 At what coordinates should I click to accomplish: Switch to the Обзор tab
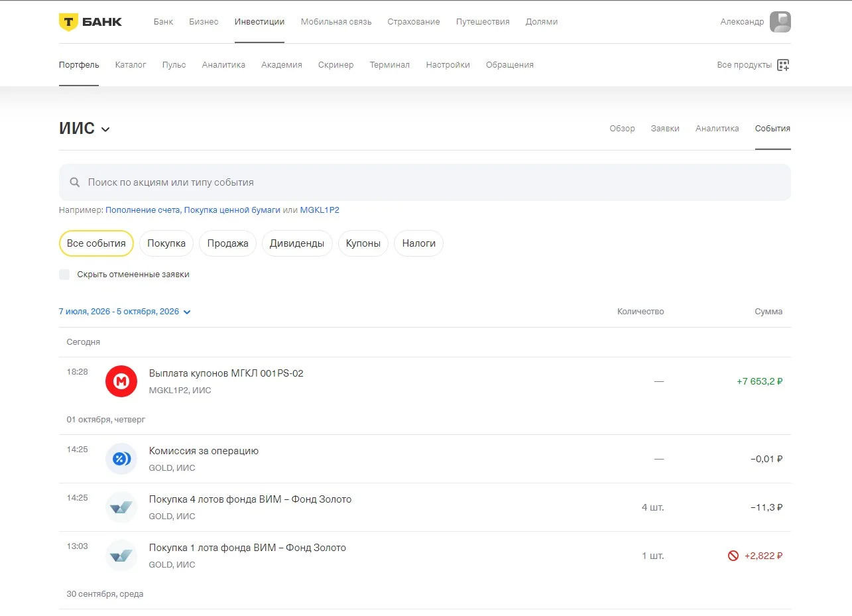coord(622,129)
